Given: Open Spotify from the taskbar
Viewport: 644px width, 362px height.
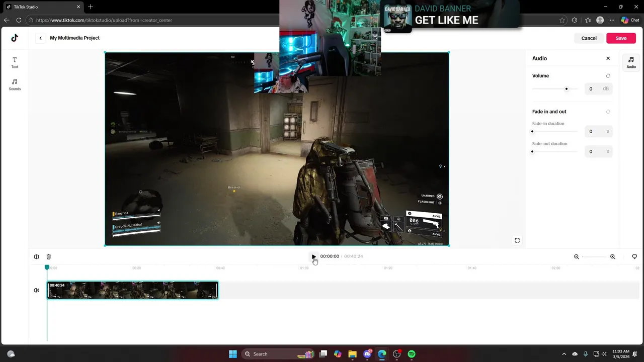Looking at the screenshot, I should (412, 354).
